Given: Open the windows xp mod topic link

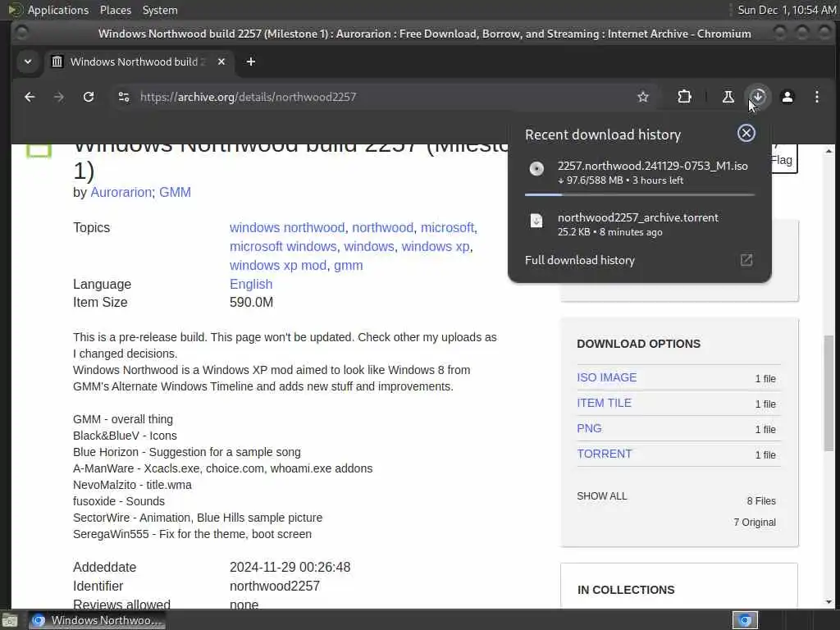Looking at the screenshot, I should coord(278,265).
